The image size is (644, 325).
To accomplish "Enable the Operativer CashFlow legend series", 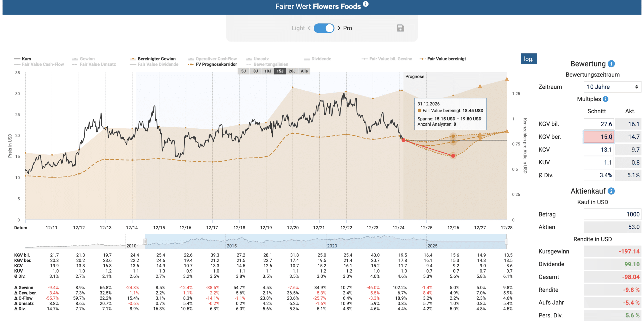I will pos(212,59).
